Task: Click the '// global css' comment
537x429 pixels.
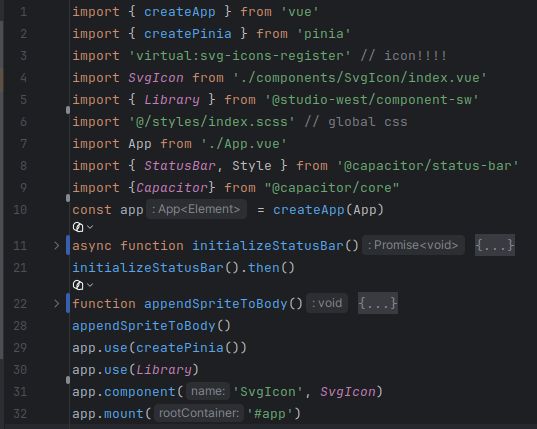Action: [356, 122]
